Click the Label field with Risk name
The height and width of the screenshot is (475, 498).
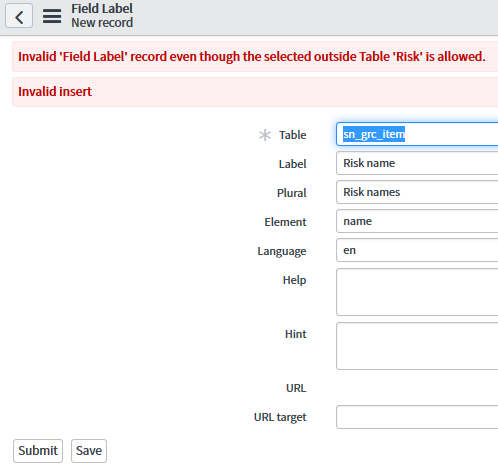pyautogui.click(x=417, y=163)
